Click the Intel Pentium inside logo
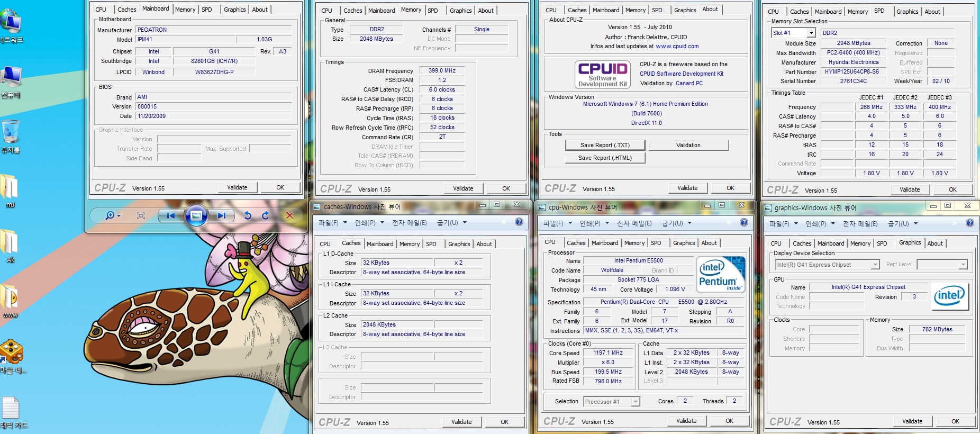Image resolution: width=980 pixels, height=434 pixels. (721, 274)
